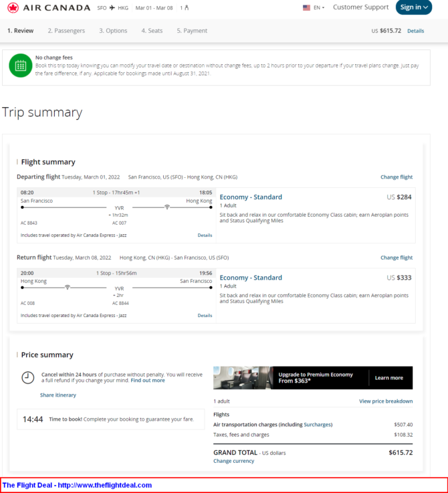Image resolution: width=448 pixels, height=493 pixels.
Task: Click the airplane icon between SFO and HKG
Action: (x=112, y=8)
